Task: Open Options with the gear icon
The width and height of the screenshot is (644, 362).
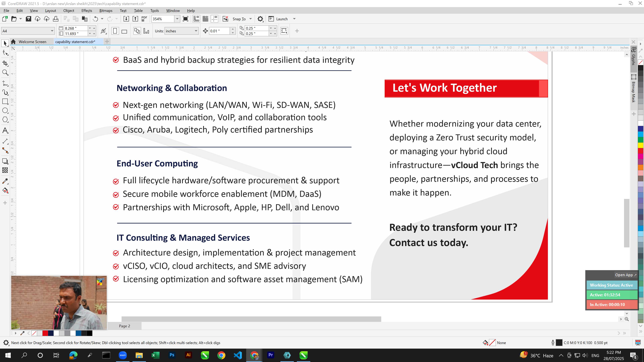Action: click(260, 19)
